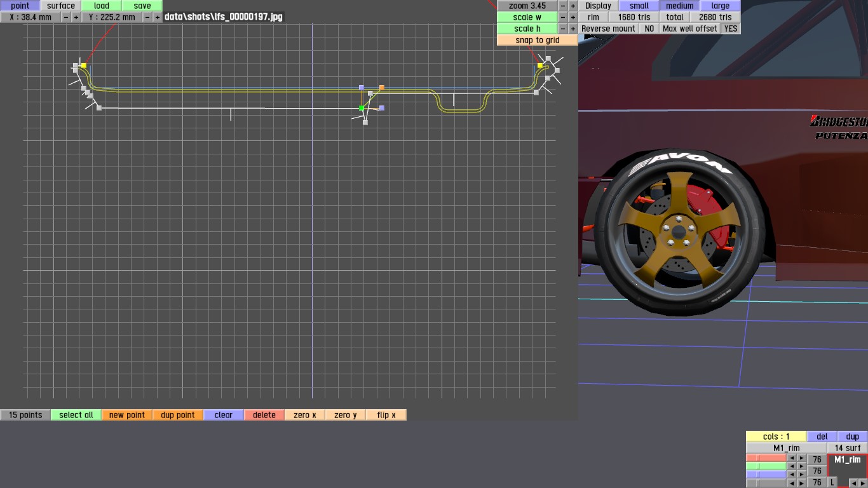Nudge green color value right arrow

[802, 466]
